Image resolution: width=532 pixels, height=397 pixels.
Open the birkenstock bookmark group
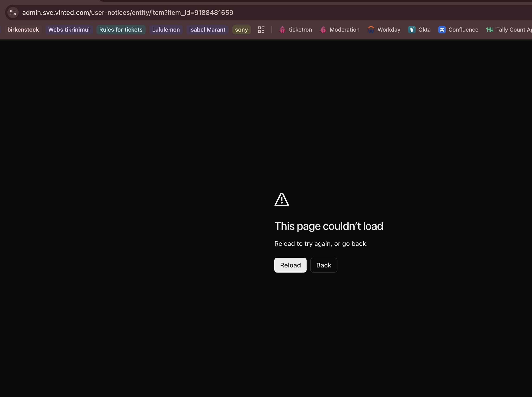pos(23,29)
